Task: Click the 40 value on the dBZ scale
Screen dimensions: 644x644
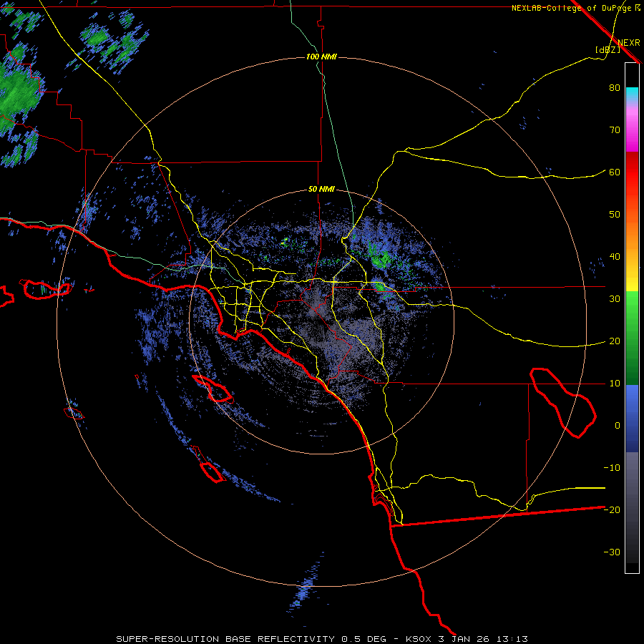Action: point(615,257)
